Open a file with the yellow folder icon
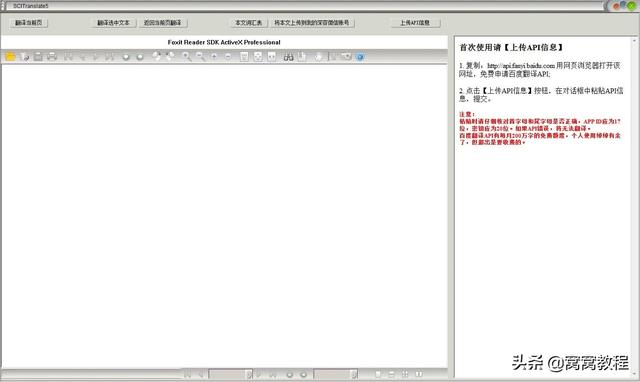The image size is (640, 382). [10, 57]
